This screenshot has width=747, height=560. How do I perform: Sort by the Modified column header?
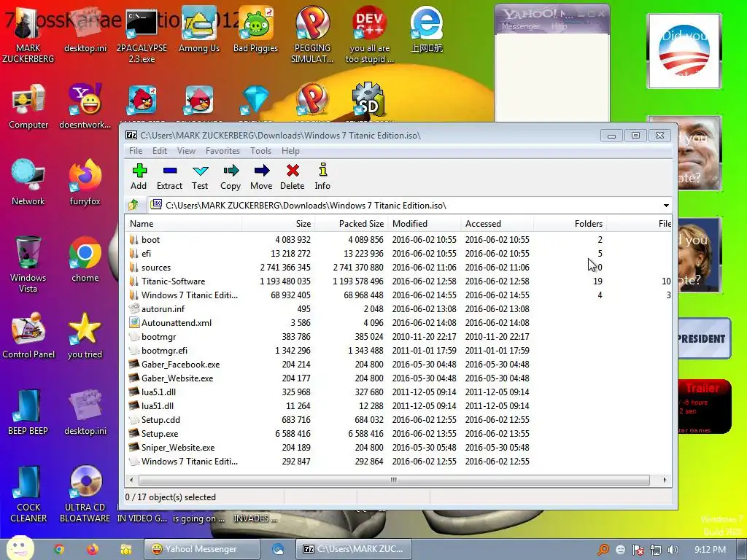(x=424, y=224)
